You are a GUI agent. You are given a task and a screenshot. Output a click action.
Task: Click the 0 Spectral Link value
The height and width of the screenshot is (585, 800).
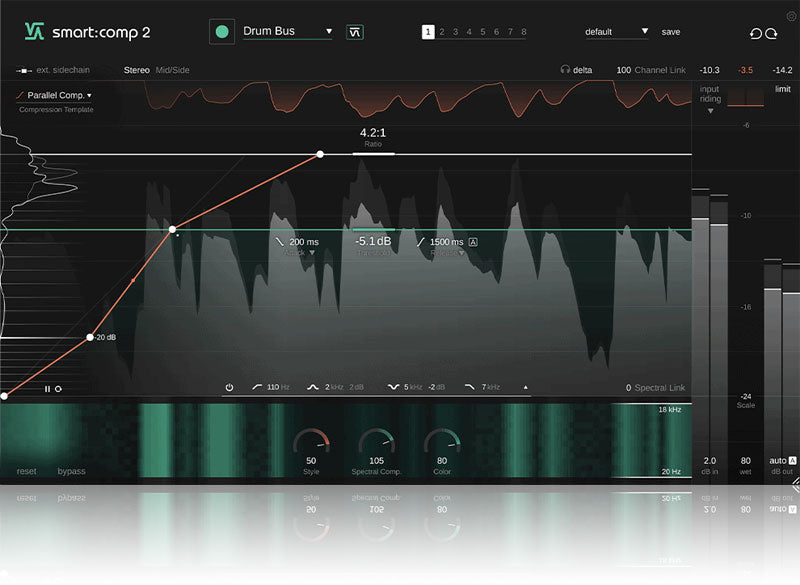[x=629, y=388]
